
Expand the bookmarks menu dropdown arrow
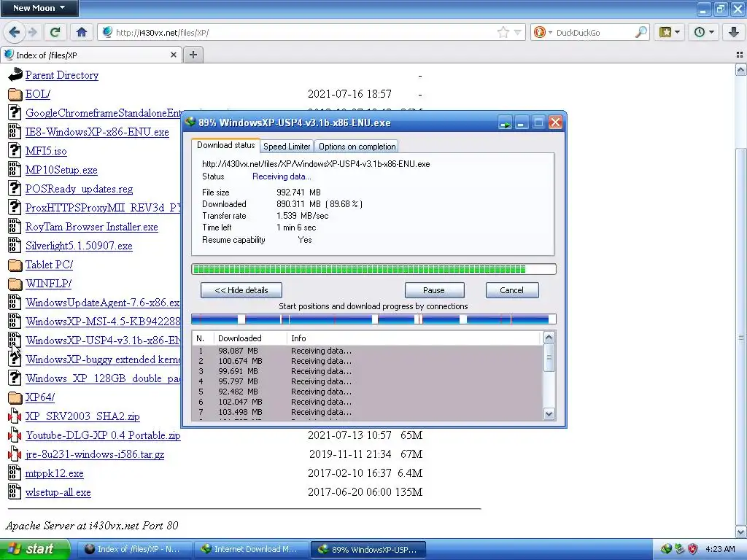tap(678, 32)
